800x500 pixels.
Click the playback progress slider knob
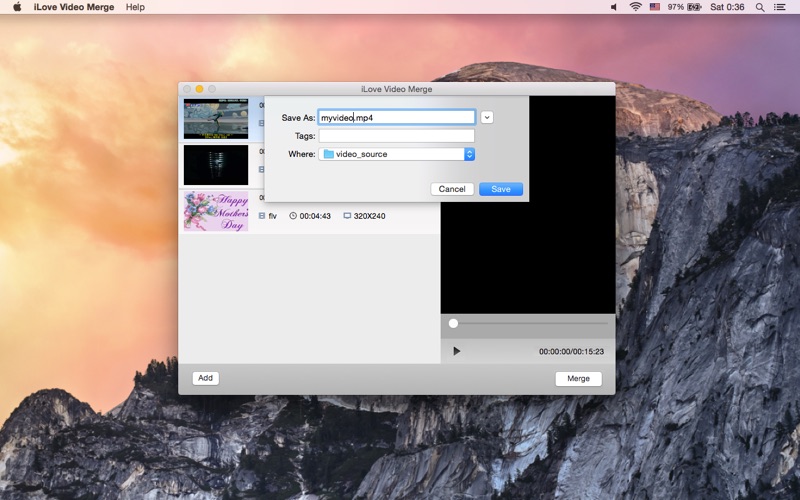453,323
